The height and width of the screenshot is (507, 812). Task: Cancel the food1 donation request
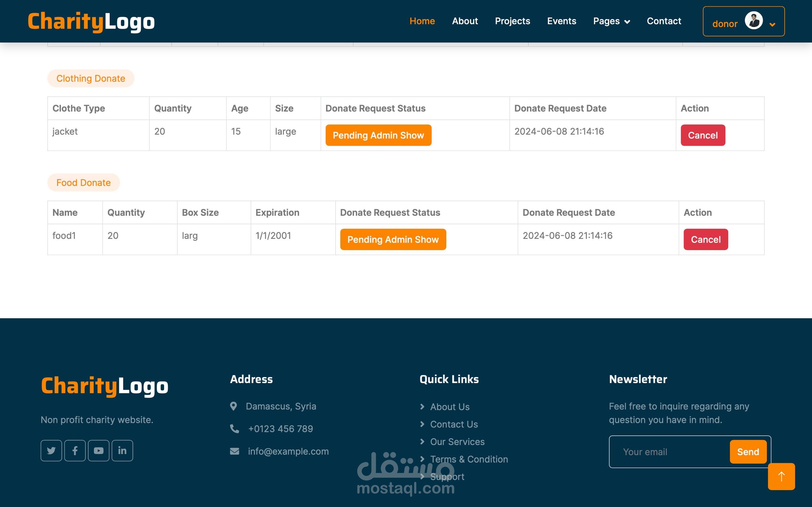click(706, 240)
